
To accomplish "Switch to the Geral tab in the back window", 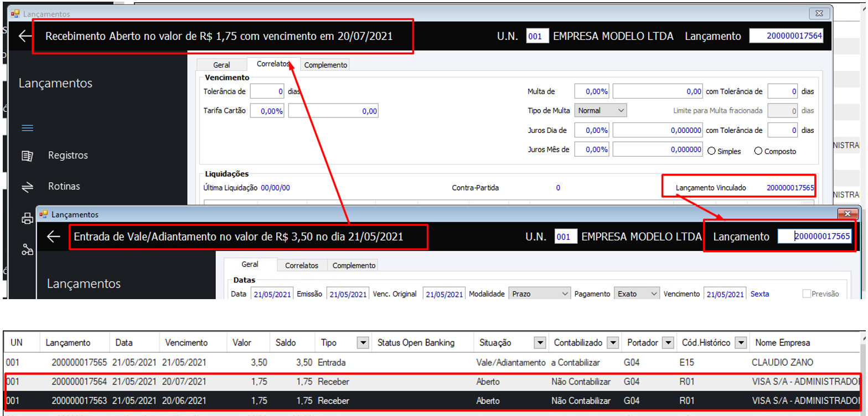I will coord(221,65).
